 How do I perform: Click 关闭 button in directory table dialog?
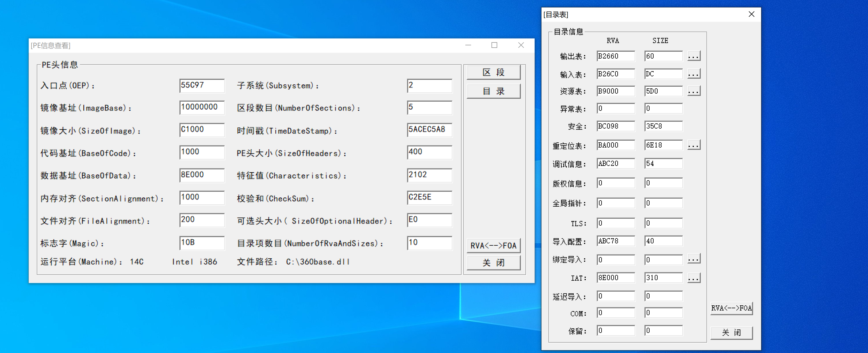(x=731, y=332)
